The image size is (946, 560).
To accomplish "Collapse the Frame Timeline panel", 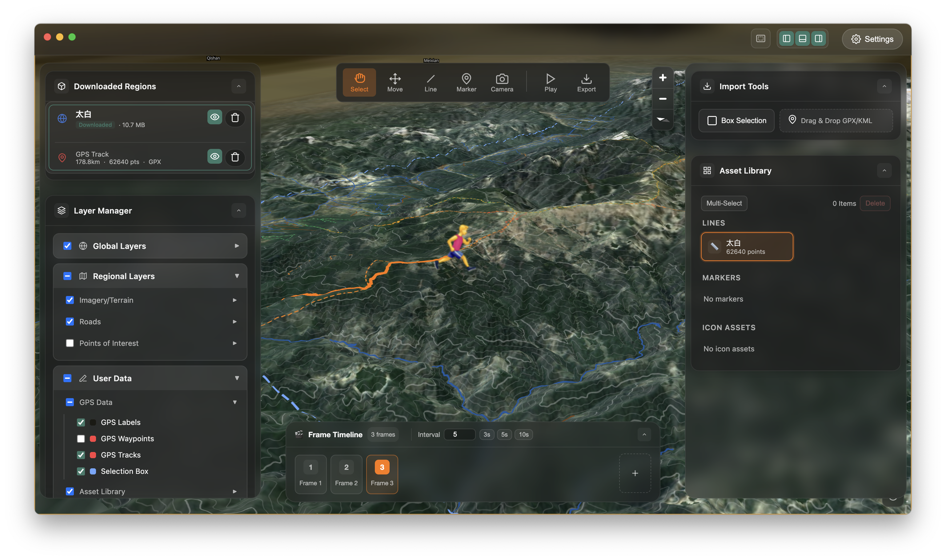I will (644, 434).
